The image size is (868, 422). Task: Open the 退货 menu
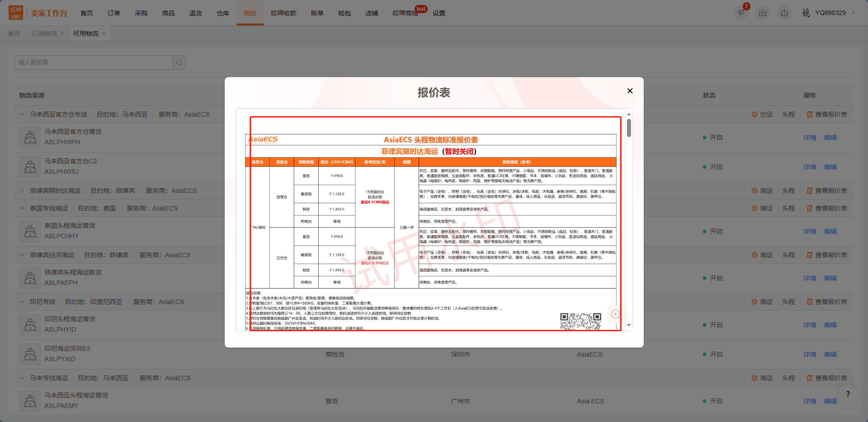(x=196, y=13)
